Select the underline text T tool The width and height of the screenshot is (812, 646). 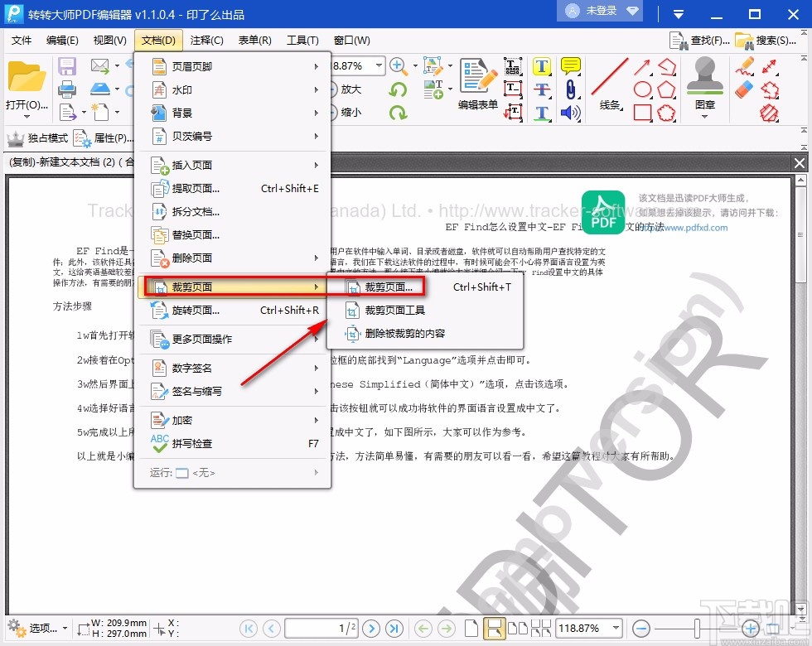tap(542, 113)
